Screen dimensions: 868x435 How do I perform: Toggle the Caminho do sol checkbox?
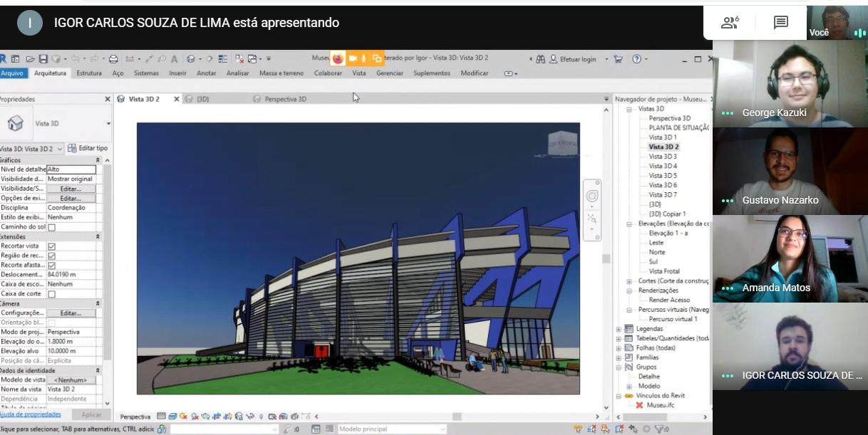tap(51, 227)
